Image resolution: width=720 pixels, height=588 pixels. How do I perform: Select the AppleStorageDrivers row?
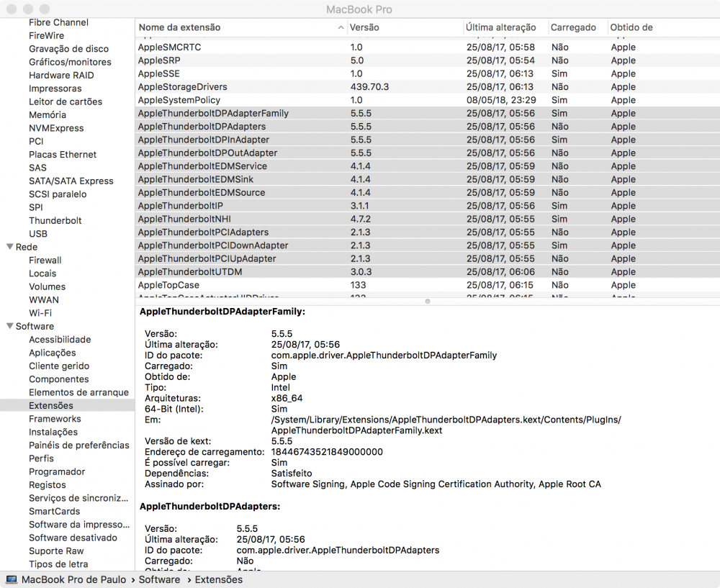point(428,87)
